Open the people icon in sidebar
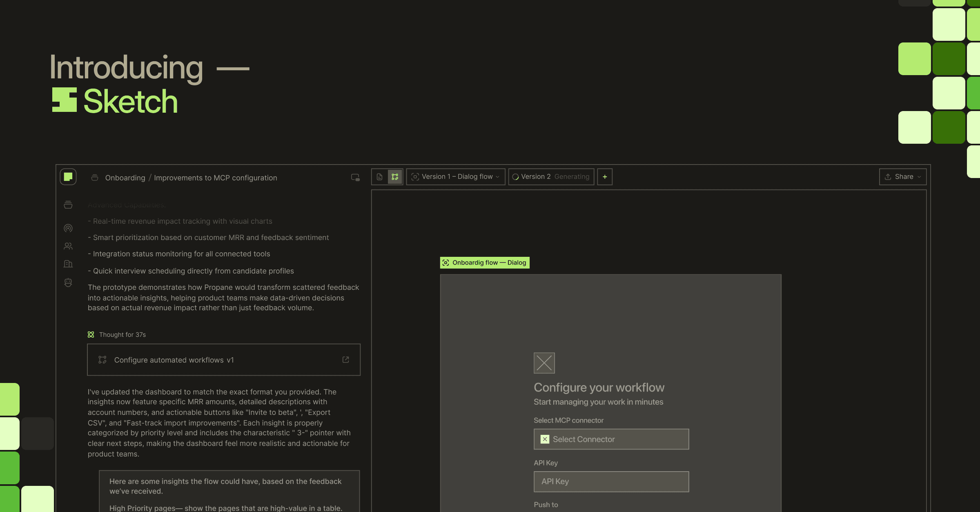Viewport: 980px width, 512px height. pyautogui.click(x=68, y=246)
